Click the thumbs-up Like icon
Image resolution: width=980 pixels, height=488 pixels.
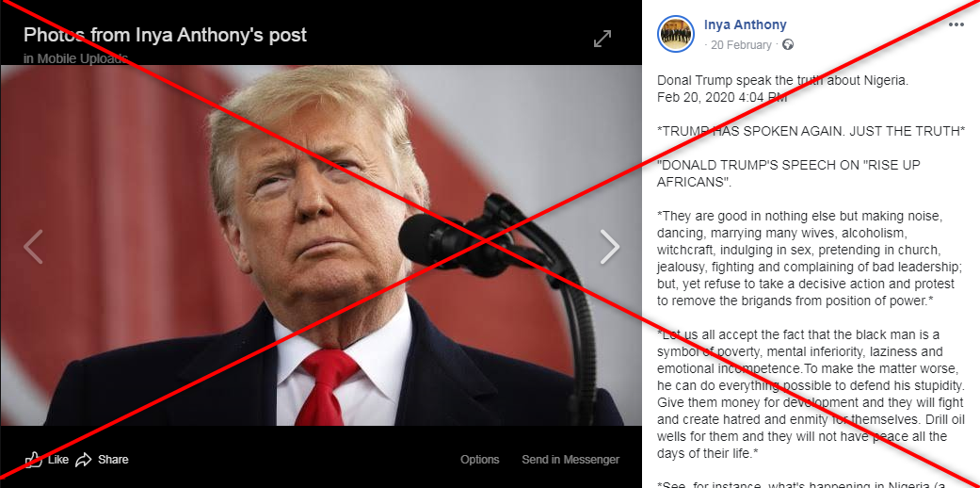click(33, 460)
